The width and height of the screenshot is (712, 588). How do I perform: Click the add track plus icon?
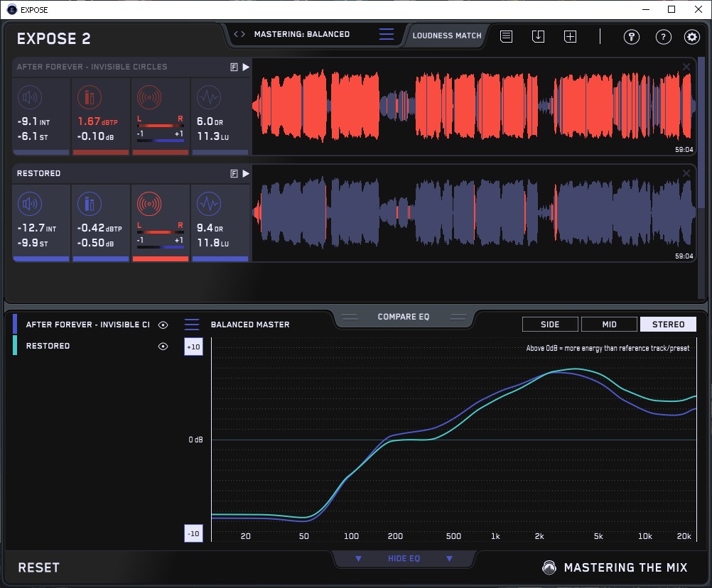[x=570, y=36]
